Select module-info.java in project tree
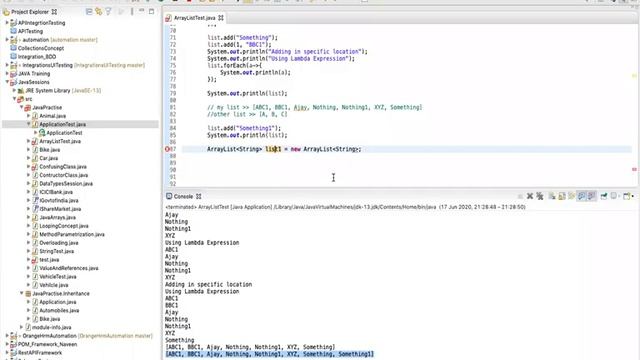 click(51, 327)
